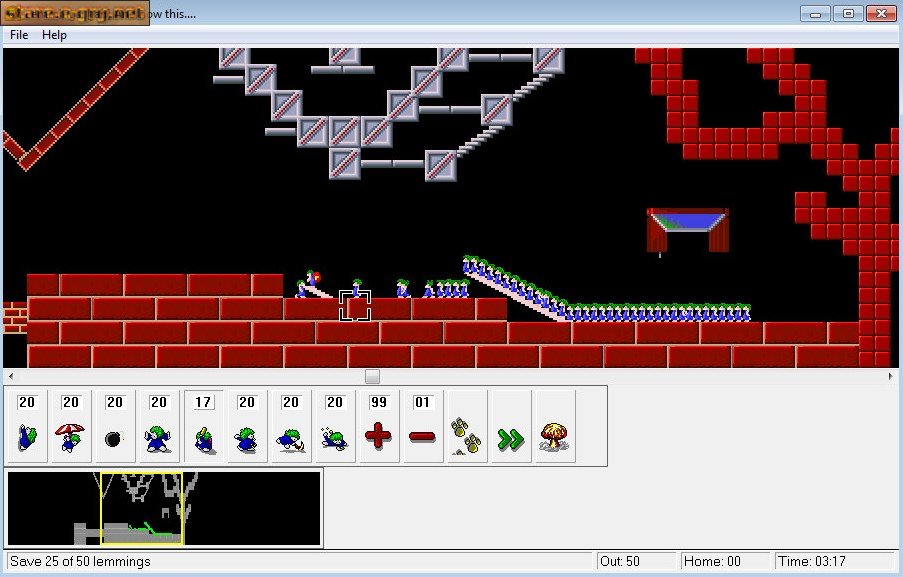Activate fast forward green arrows
Image resolution: width=903 pixels, height=577 pixels.
coord(510,426)
